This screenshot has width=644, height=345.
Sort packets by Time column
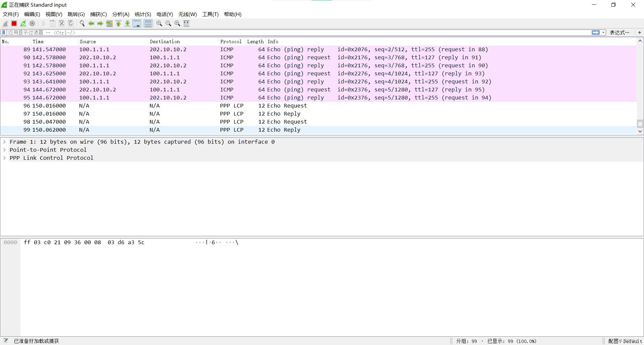tap(54, 42)
